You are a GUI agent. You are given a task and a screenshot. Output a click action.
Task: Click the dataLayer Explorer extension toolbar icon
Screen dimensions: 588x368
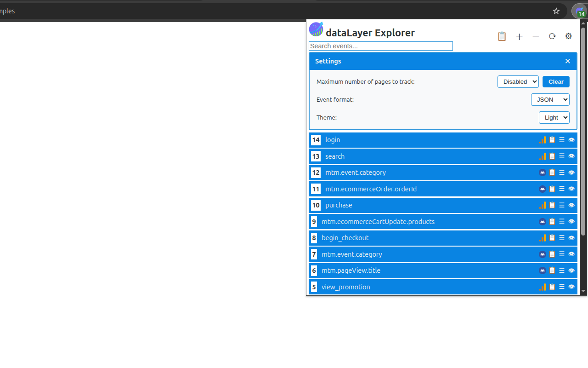click(580, 11)
